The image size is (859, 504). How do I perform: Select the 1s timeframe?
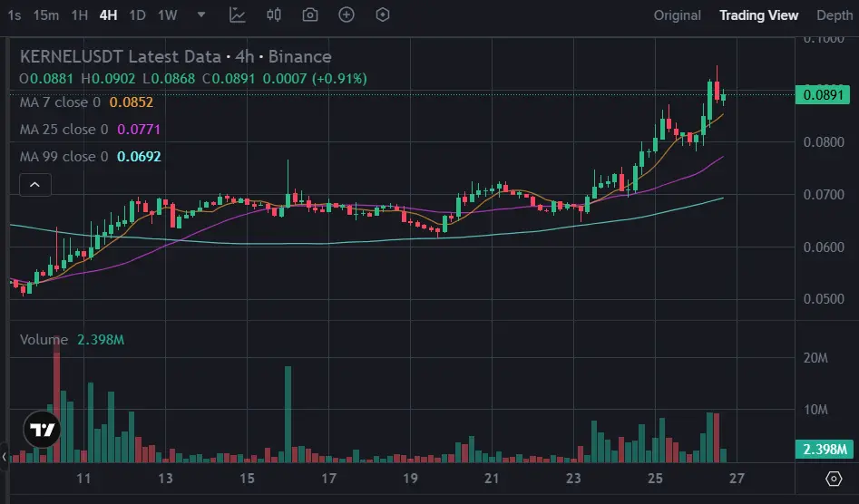(15, 15)
